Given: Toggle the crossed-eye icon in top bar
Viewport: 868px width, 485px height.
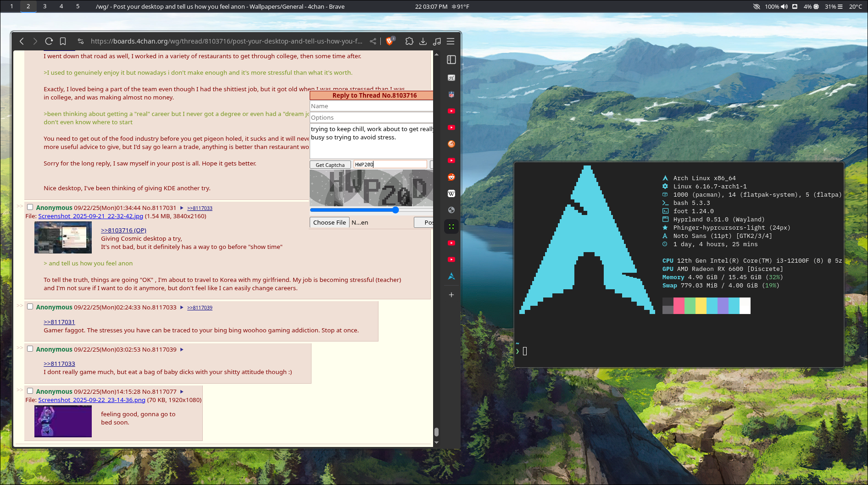Looking at the screenshot, I should pos(757,6).
